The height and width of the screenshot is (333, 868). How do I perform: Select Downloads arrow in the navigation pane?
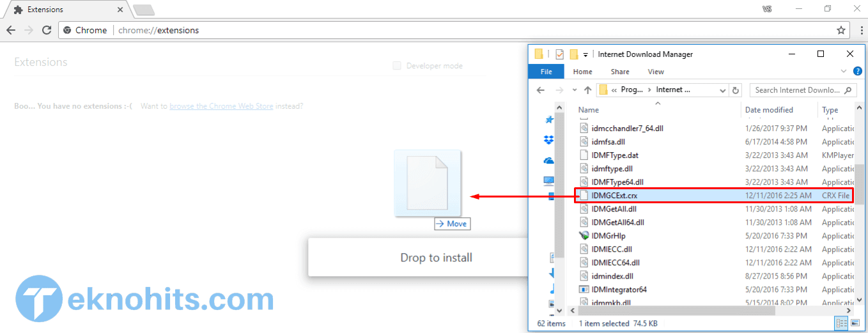552,274
